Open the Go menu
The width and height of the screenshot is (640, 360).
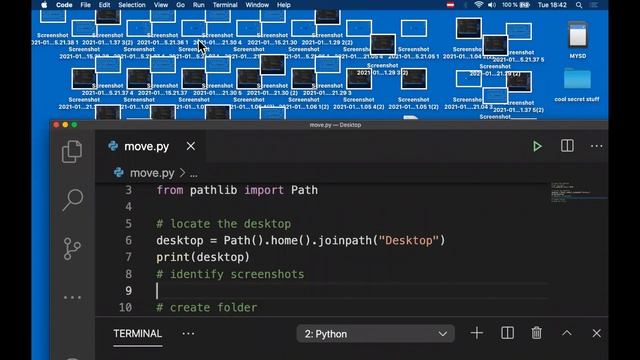coord(180,5)
